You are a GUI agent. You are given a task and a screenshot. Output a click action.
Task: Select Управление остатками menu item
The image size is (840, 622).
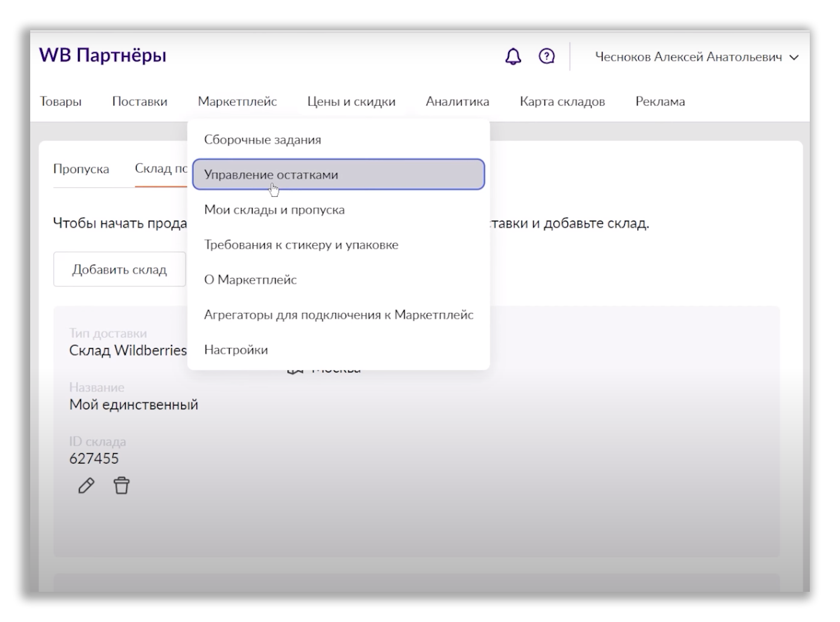(338, 175)
